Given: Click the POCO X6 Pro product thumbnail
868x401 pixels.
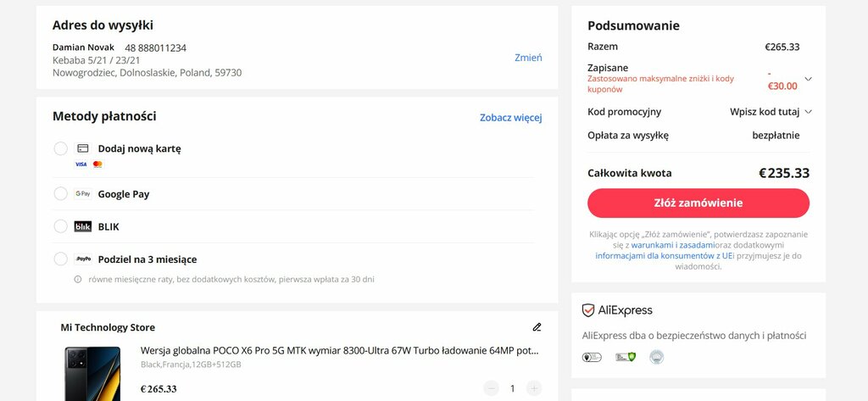Looking at the screenshot, I should tap(92, 373).
